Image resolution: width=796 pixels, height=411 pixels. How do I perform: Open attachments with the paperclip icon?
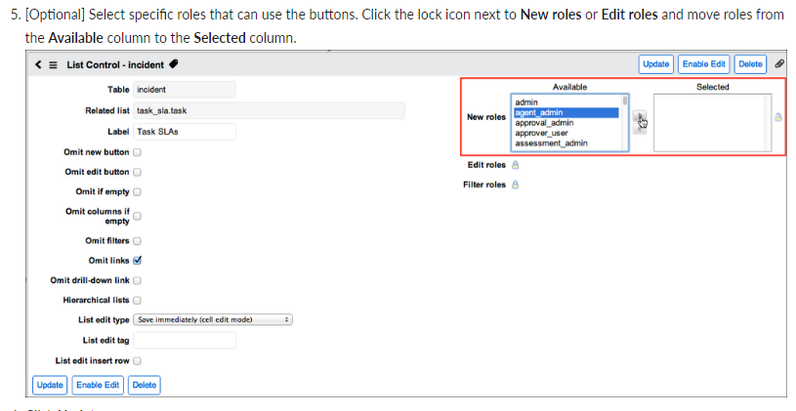click(x=779, y=64)
